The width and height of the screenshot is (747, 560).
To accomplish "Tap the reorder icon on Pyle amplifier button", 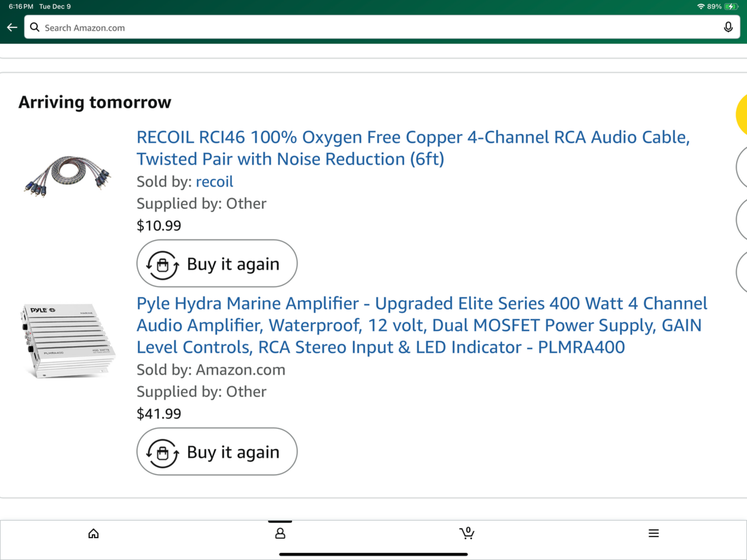I will (x=163, y=453).
